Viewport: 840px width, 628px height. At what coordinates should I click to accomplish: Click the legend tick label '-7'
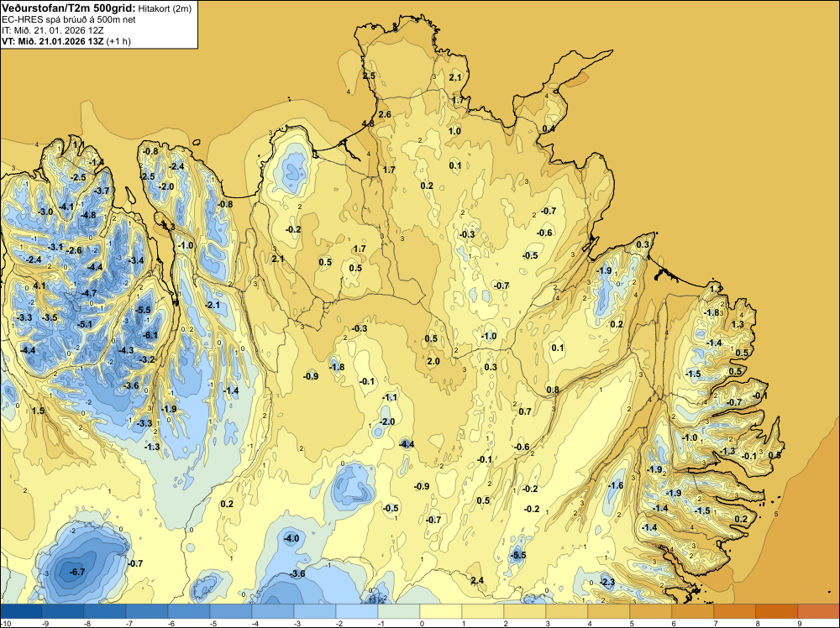coord(129,623)
